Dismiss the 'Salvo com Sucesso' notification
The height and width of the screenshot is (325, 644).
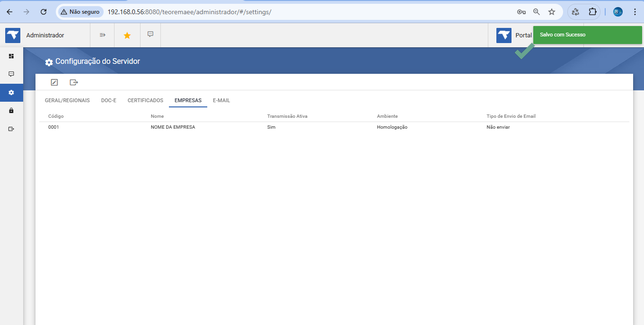click(588, 35)
